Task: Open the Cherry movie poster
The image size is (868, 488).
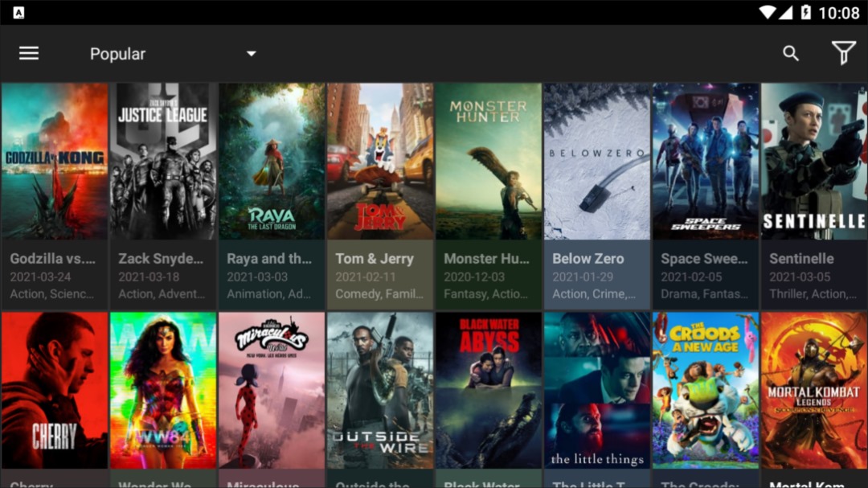Action: (55, 390)
